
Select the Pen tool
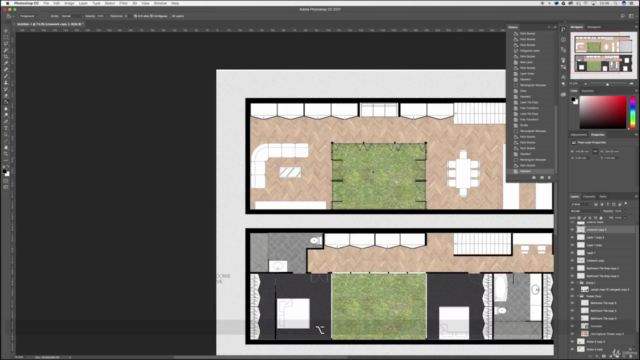pos(6,122)
